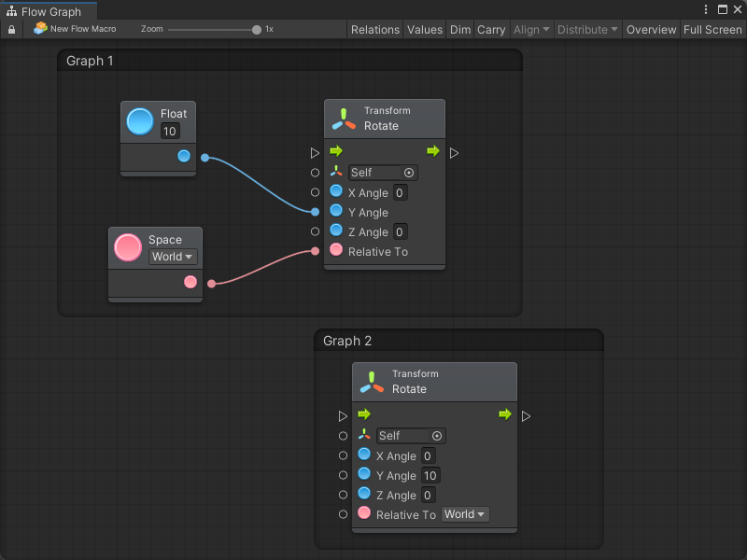Image resolution: width=747 pixels, height=560 pixels.
Task: Click Transform Rotate icon in Graph 2
Action: tap(372, 382)
